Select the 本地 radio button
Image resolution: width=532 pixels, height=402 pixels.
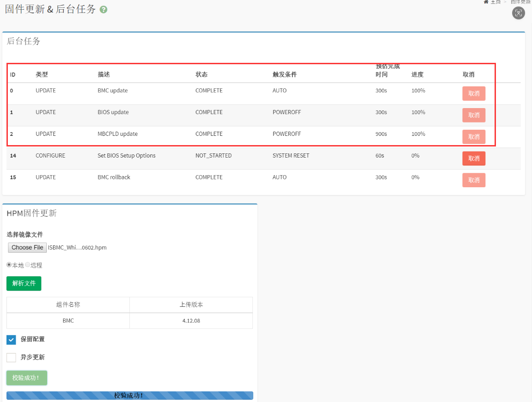tap(9, 265)
